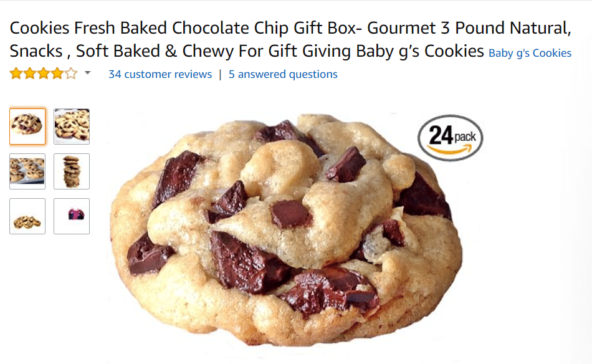Select the single cookie thumbnail
Viewport: 592px width, 364px height.
pos(27,127)
